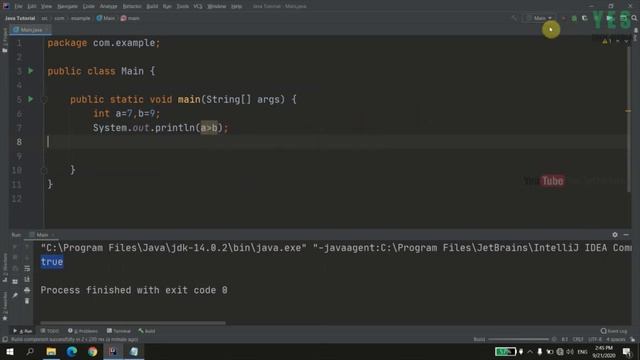Open the Search Everywhere magnifier icon
The height and width of the screenshot is (360, 640).
[x=634, y=18]
